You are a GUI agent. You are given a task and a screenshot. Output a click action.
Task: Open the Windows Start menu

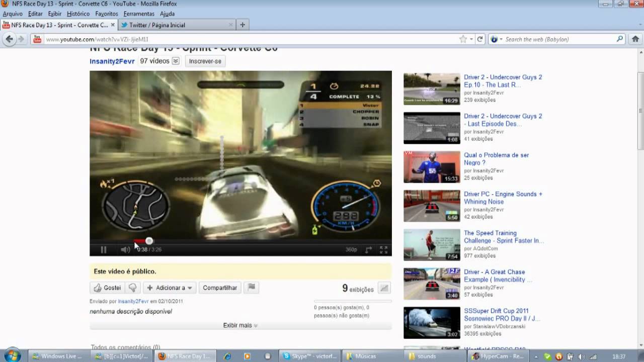[x=12, y=355]
